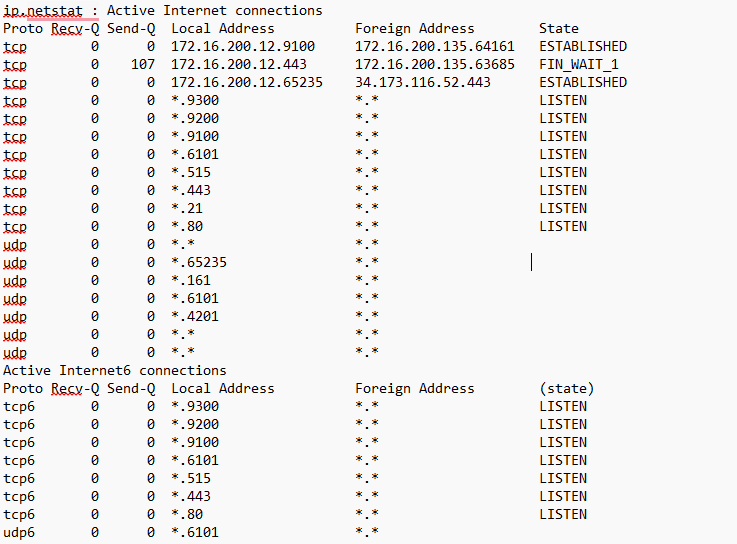Click foreign address 172.16.200.135.64161
The width and height of the screenshot is (737, 544).
coord(435,46)
